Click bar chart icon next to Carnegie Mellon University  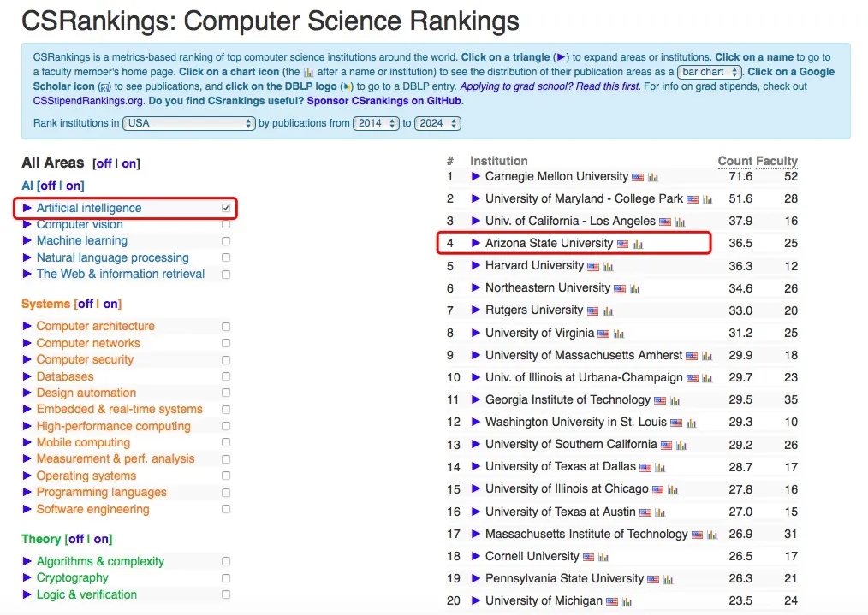(x=653, y=177)
